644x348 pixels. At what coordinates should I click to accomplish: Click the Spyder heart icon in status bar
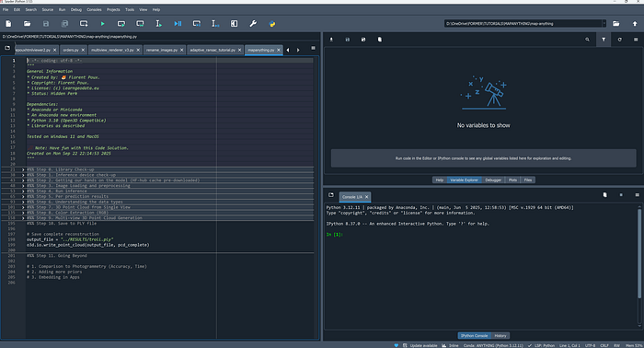[x=397, y=345]
